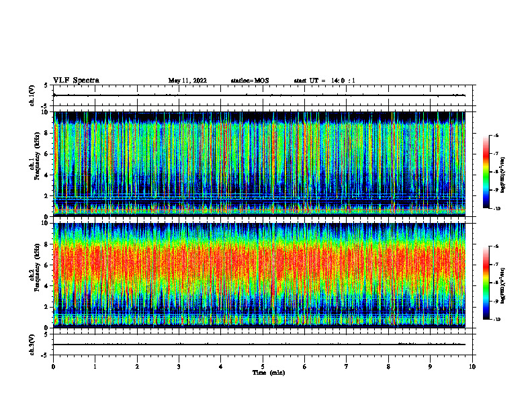Click the "-6" label on ch.2 color bar

coord(496,246)
